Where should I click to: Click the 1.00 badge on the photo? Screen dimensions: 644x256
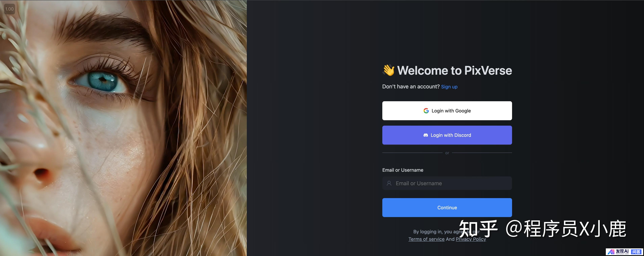9,9
